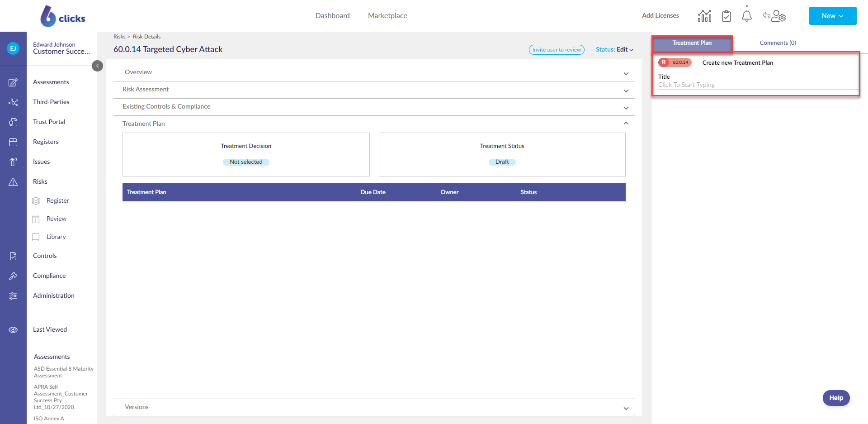Click the Not selected treatment decision badge
The height and width of the screenshot is (424, 868).
(246, 162)
